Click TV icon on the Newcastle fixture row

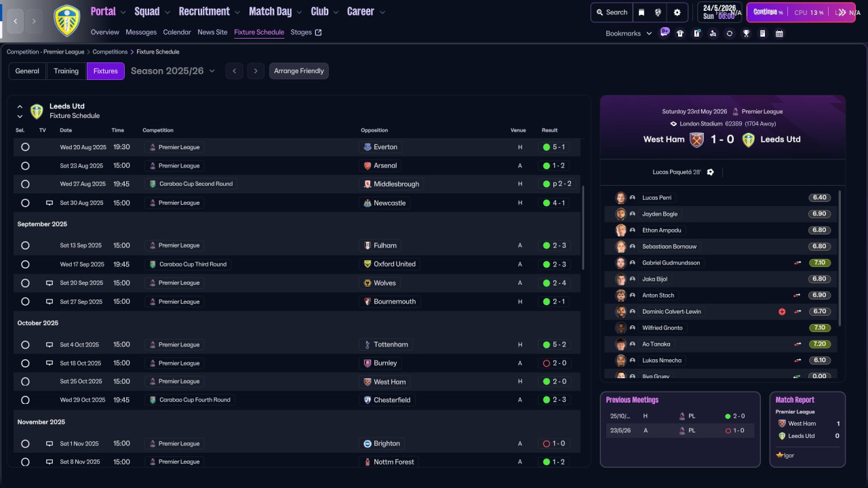[50, 203]
